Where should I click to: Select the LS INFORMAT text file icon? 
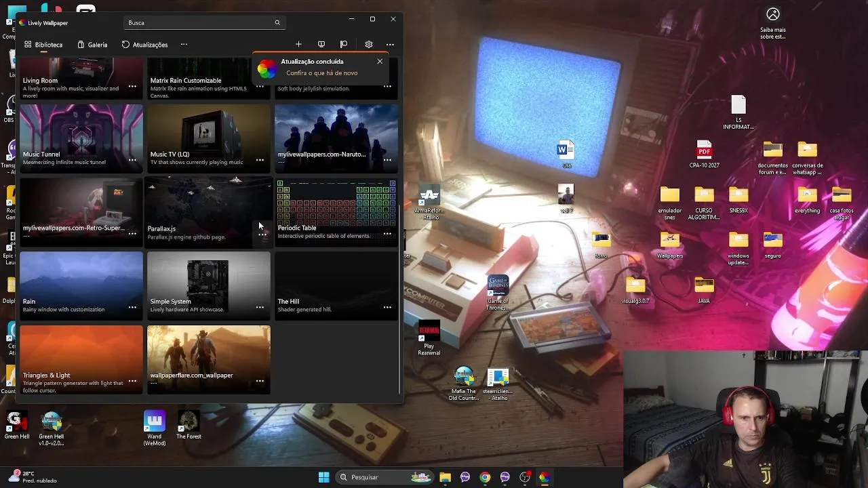coord(738,113)
